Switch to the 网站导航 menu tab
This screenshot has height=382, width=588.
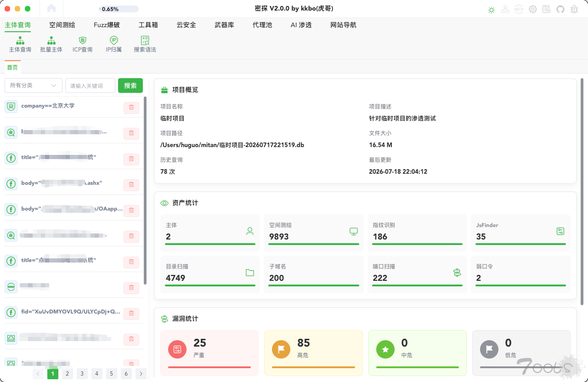pos(343,25)
